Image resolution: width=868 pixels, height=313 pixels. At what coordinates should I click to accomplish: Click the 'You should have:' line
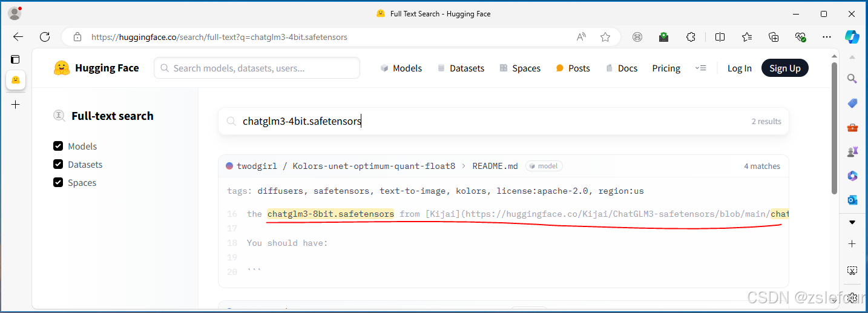coord(287,243)
